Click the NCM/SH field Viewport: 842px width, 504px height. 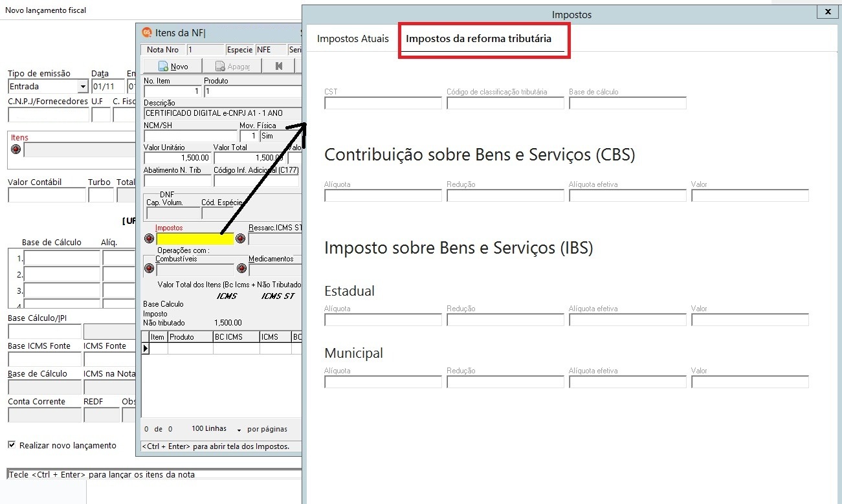point(191,136)
